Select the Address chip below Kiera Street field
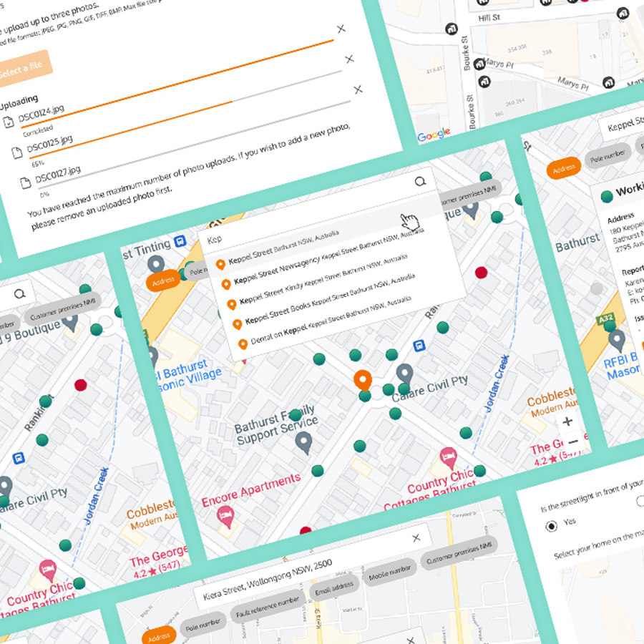The height and width of the screenshot is (644, 644). click(159, 637)
